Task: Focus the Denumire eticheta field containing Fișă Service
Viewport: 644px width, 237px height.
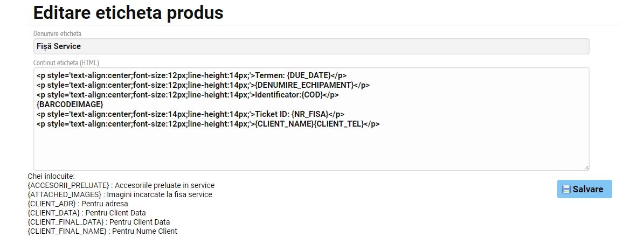Action: tap(311, 46)
